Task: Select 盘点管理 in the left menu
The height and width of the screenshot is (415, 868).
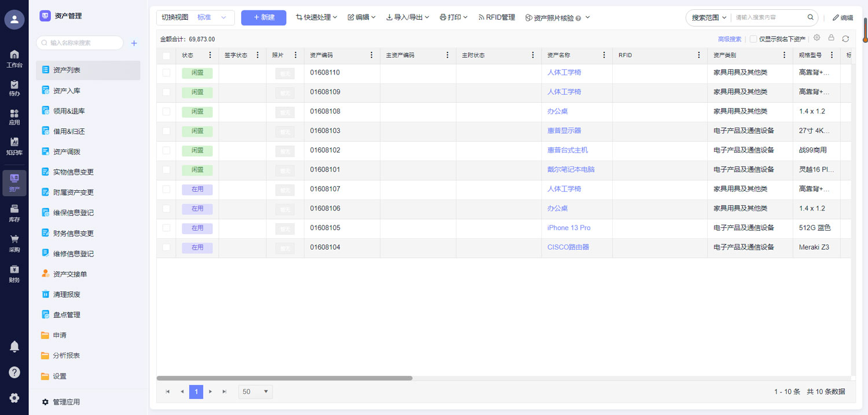Action: click(67, 315)
